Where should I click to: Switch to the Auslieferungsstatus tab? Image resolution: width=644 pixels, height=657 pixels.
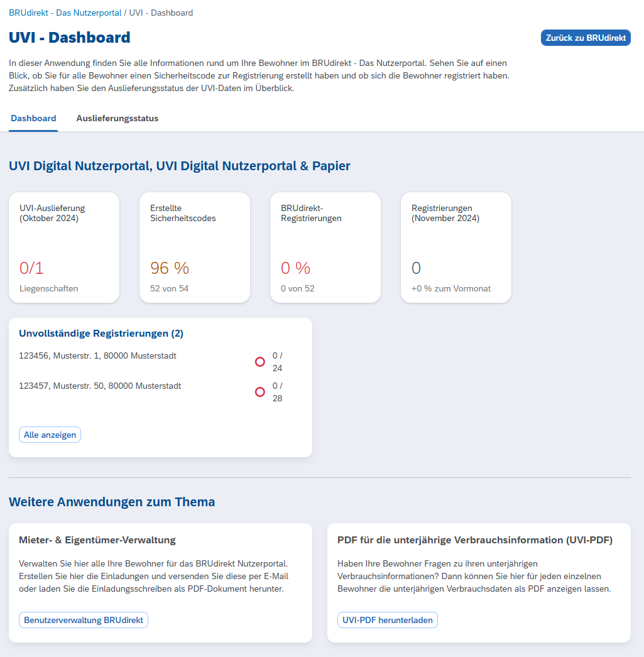(x=117, y=118)
